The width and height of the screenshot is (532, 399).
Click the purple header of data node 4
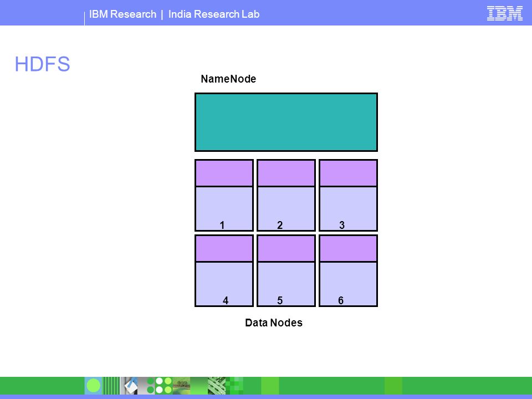click(x=224, y=249)
